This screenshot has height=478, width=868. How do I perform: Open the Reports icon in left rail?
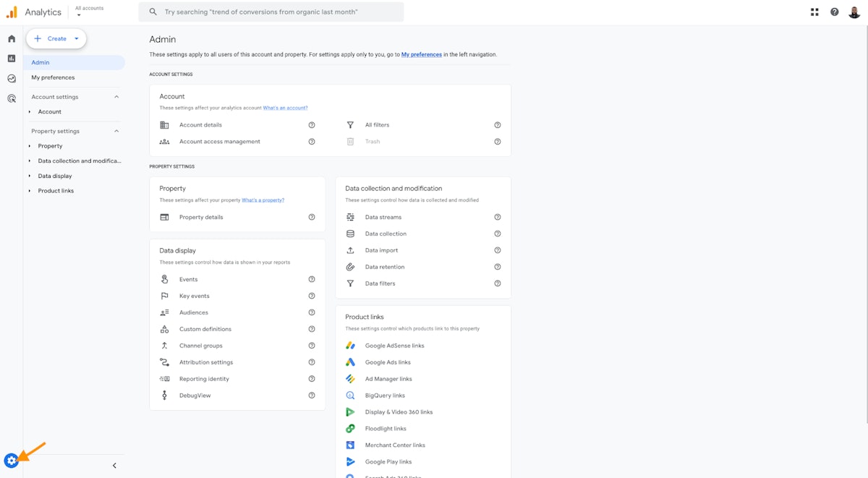tap(12, 59)
